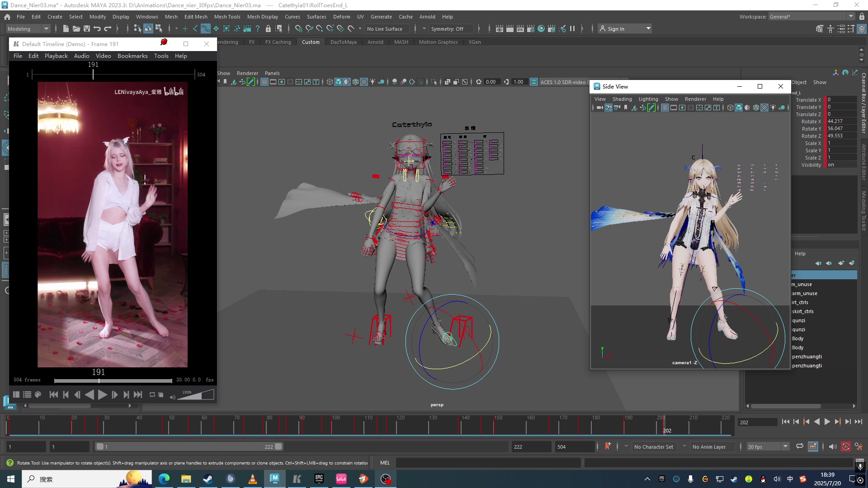
Task: Open a scene using the folder icon
Action: tap(76, 28)
